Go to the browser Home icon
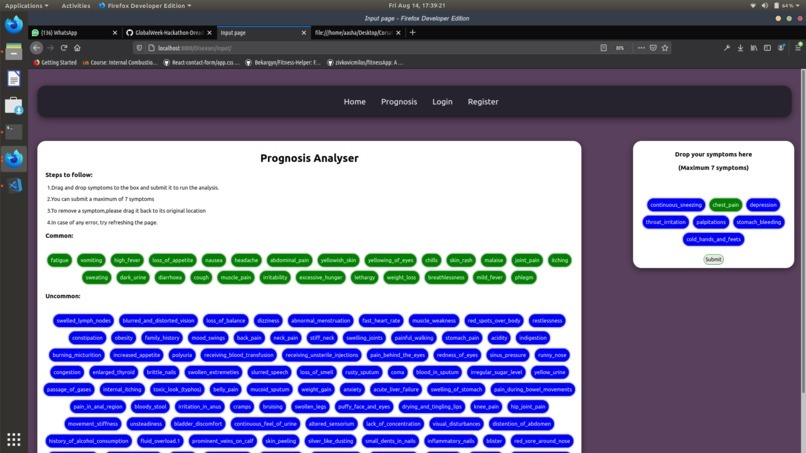806x453 pixels. click(77, 48)
